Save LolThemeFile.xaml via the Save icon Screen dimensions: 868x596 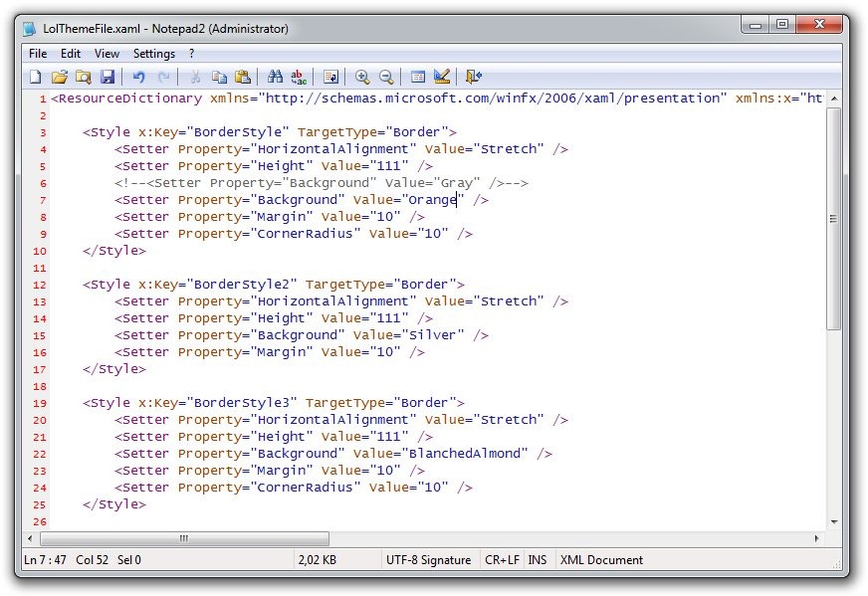[107, 77]
